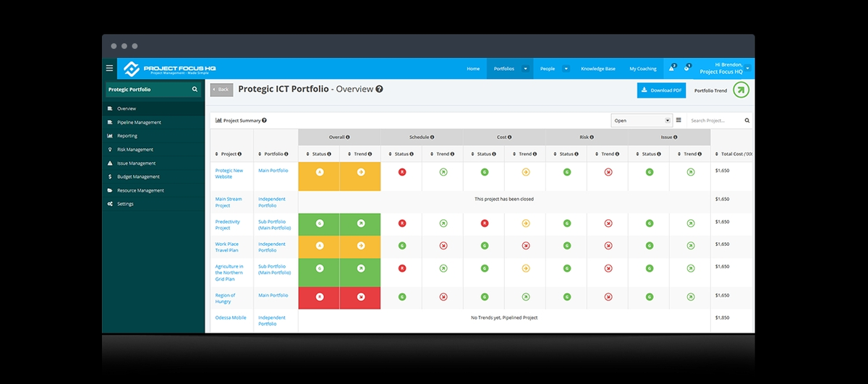Click the info icon next to Issue header
Viewport: 868px width, 384px height.
[675, 137]
